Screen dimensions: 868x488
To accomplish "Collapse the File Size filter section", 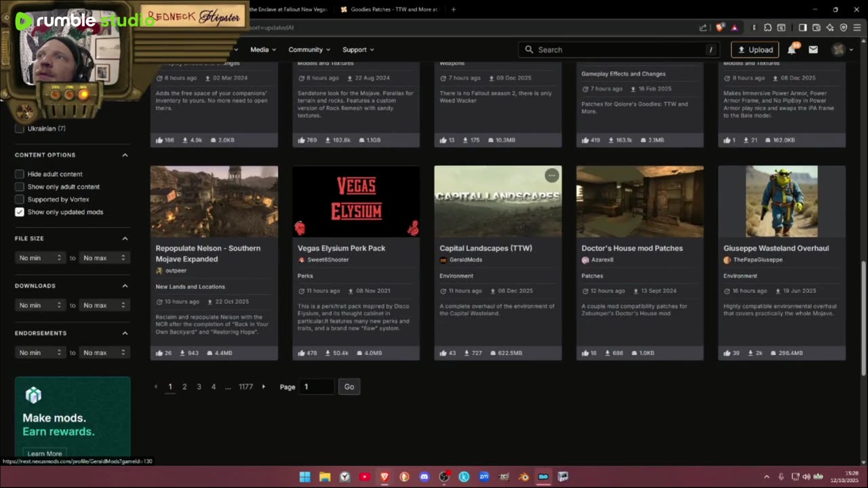I will pyautogui.click(x=125, y=239).
